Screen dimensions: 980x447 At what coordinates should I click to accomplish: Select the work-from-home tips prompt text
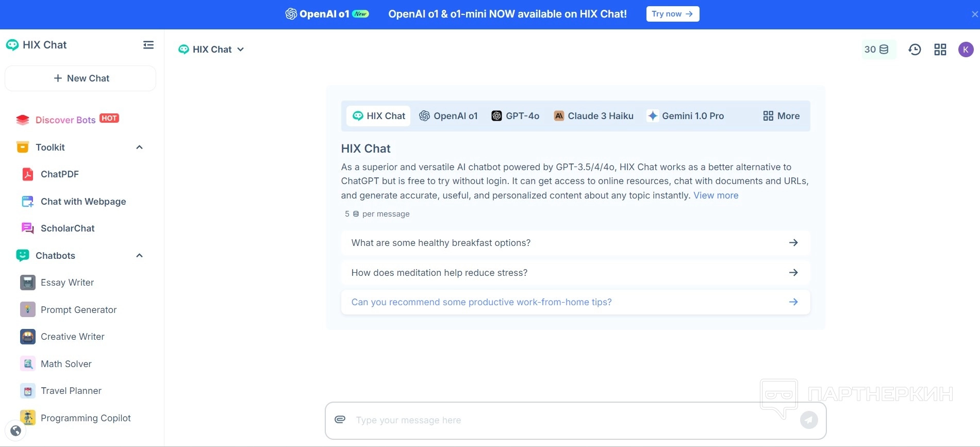click(481, 302)
